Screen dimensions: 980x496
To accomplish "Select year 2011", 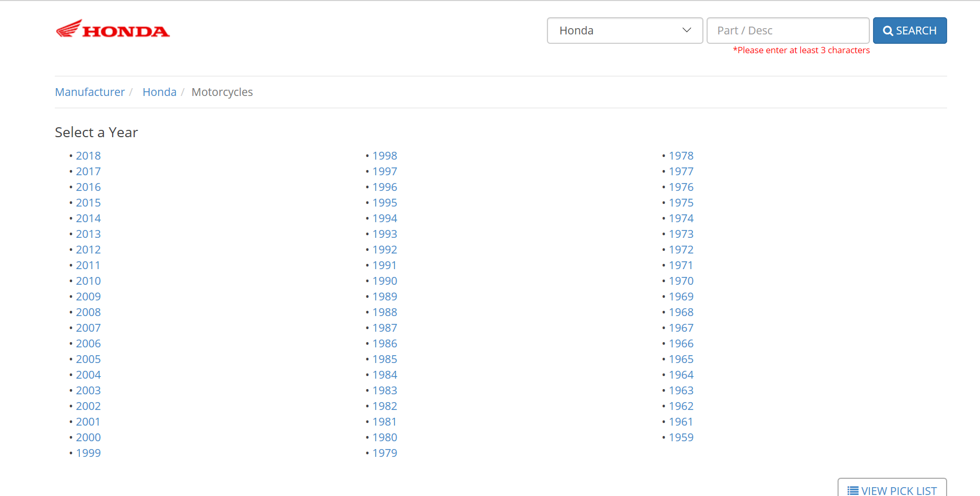I will point(88,265).
